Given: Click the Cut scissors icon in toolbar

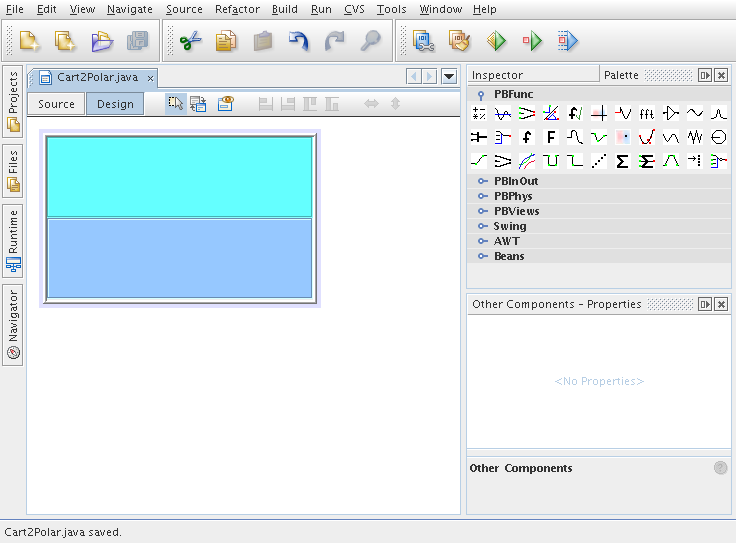Looking at the screenshot, I should 190,41.
